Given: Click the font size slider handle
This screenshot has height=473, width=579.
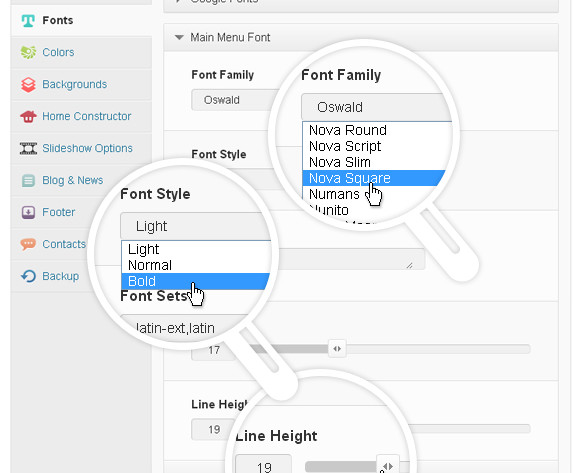Looking at the screenshot, I should [x=337, y=349].
